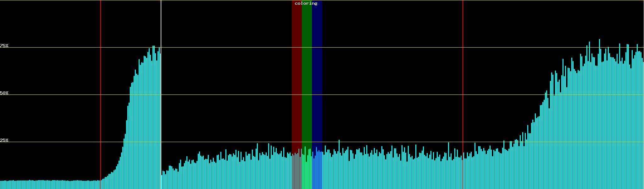
Task: Click the 50% axis label
Action: click(4, 93)
